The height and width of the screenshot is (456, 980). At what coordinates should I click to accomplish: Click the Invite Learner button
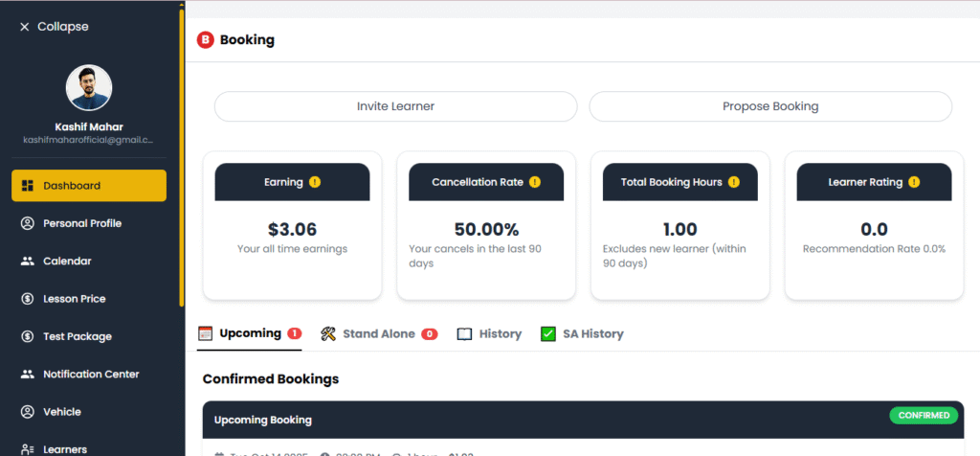pyautogui.click(x=395, y=106)
